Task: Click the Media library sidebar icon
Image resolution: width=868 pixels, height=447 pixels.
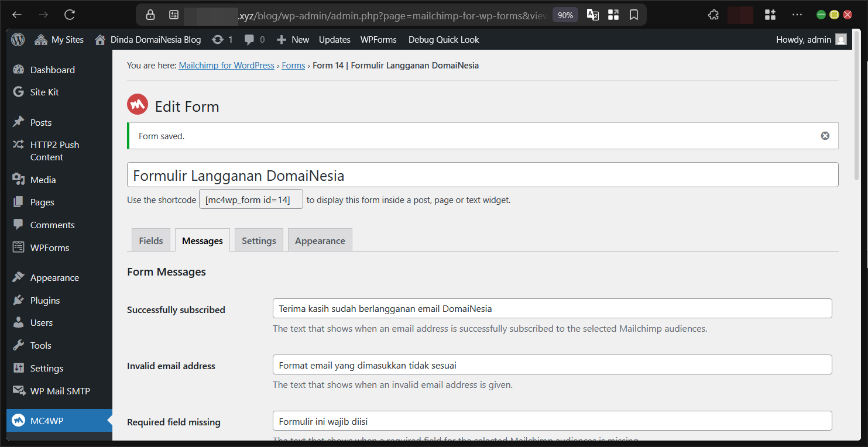Action: point(18,180)
